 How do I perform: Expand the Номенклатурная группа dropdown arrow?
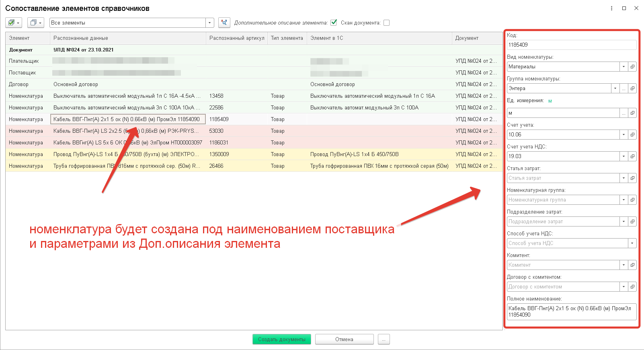click(x=623, y=200)
